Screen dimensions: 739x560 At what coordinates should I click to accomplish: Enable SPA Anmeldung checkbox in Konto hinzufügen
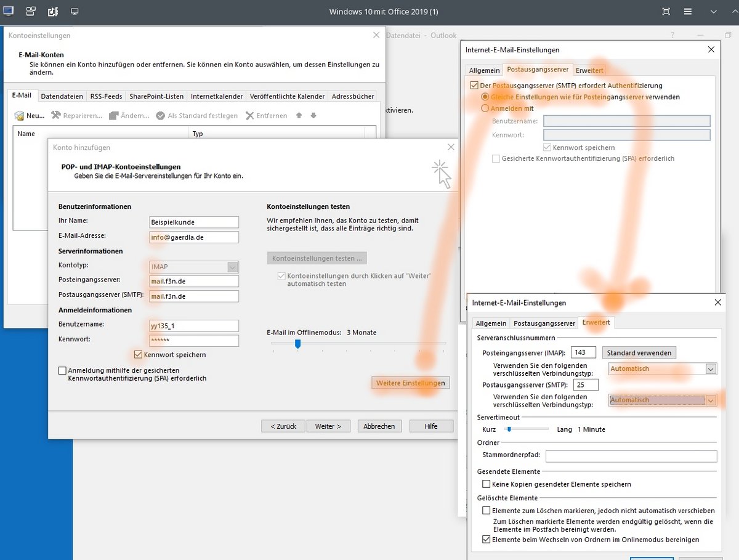pos(62,370)
